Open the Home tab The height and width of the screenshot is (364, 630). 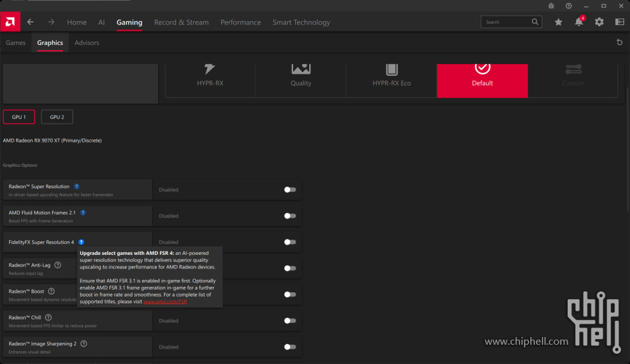point(76,22)
